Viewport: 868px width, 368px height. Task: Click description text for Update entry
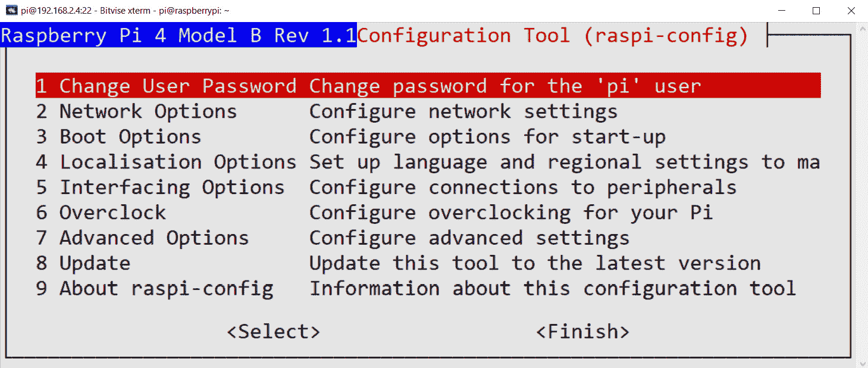click(534, 263)
